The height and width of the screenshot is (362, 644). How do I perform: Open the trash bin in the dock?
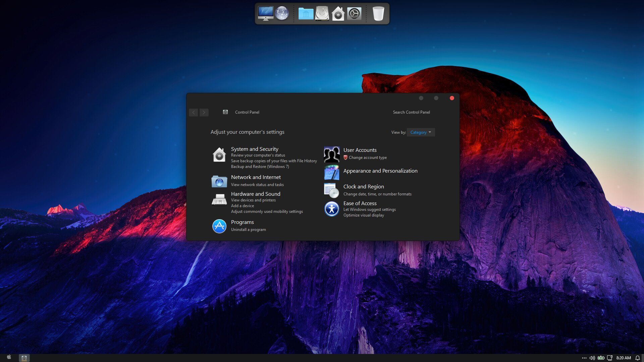(378, 14)
